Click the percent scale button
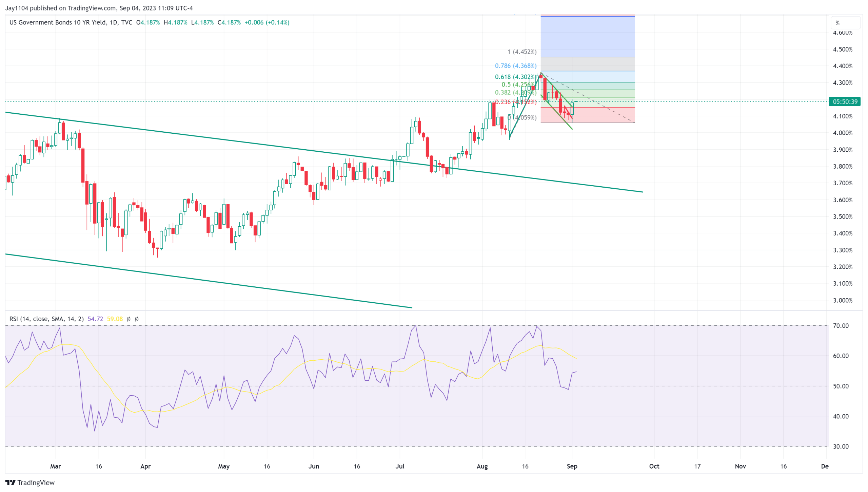The image size is (868, 492). pyautogui.click(x=845, y=23)
